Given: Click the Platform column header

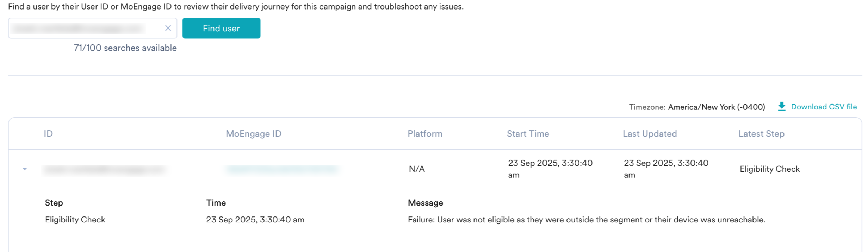Looking at the screenshot, I should pos(425,134).
